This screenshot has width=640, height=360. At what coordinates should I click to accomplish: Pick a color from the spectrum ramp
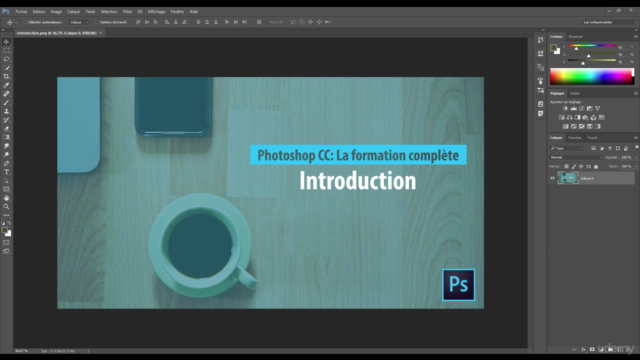pos(592,76)
